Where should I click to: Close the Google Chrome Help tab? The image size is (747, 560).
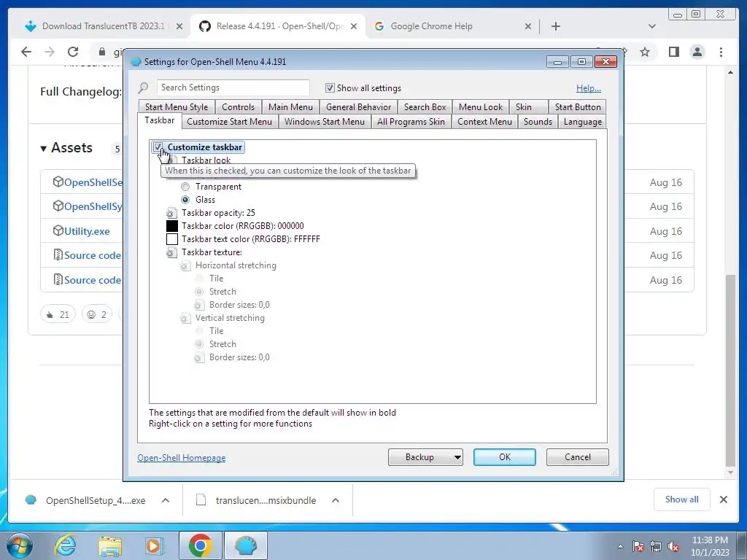pos(528,26)
